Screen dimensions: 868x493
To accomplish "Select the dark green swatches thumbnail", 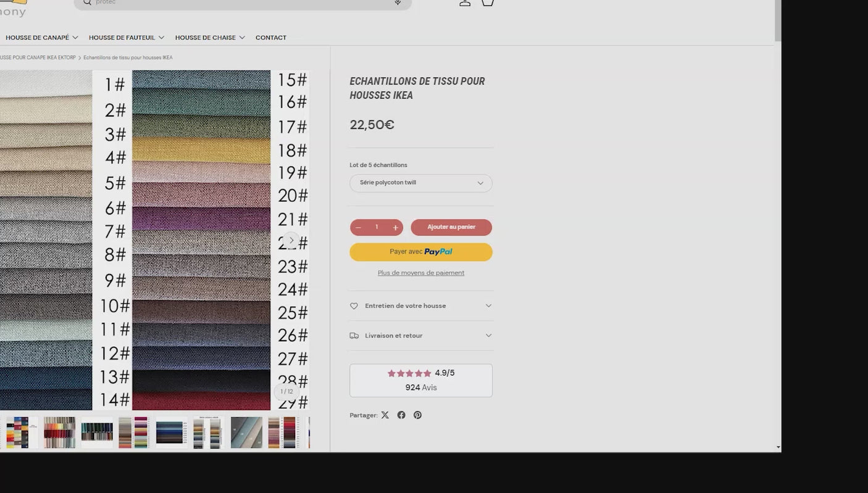I will 97,433.
